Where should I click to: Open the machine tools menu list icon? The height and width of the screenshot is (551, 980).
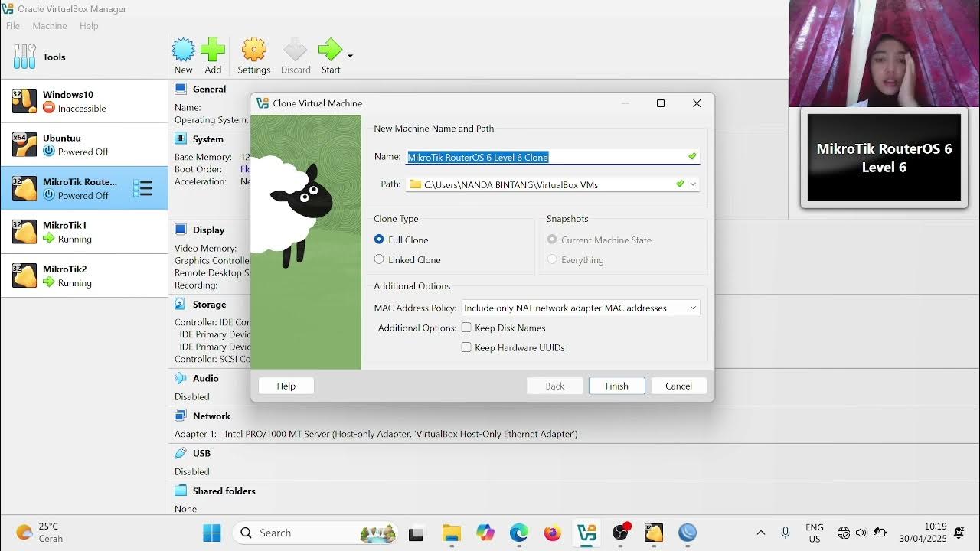(x=142, y=188)
